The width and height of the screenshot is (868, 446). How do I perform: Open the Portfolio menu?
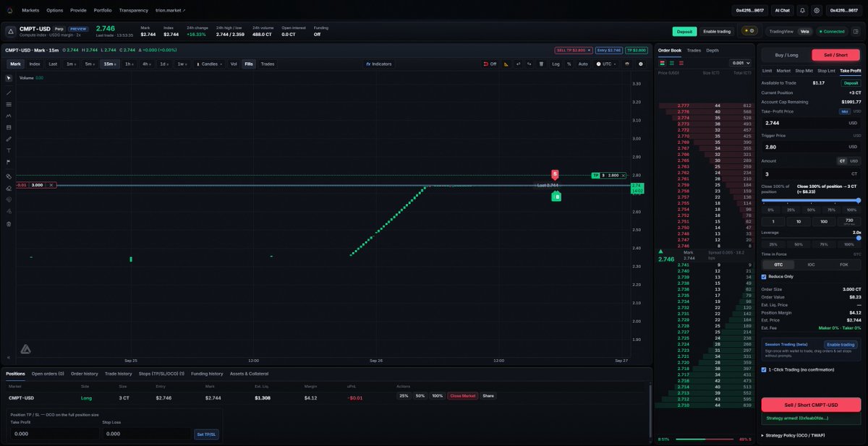tap(103, 10)
